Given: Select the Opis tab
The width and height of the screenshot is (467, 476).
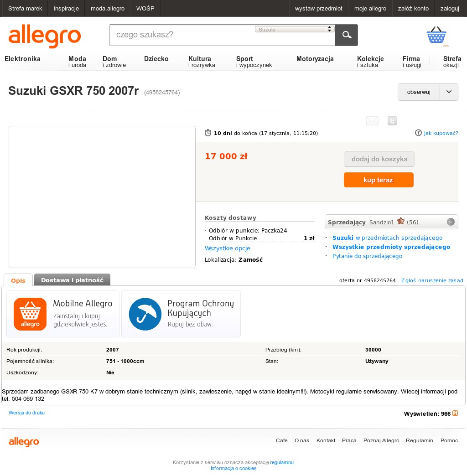Looking at the screenshot, I should 18,280.
